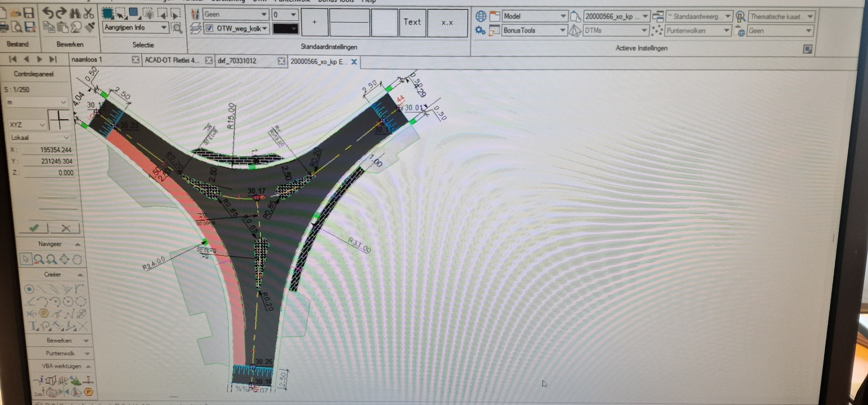Viewport: 868px width, 405px height.
Task: Click the plus point style button
Action: tap(314, 22)
